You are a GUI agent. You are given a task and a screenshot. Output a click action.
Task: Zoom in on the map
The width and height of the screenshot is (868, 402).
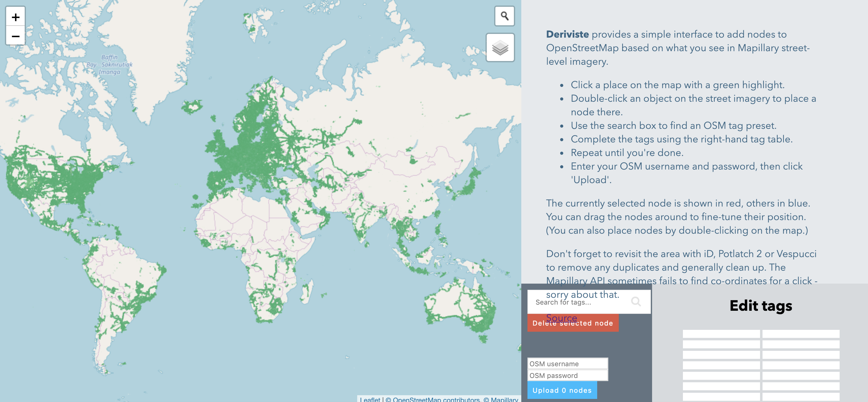click(15, 17)
